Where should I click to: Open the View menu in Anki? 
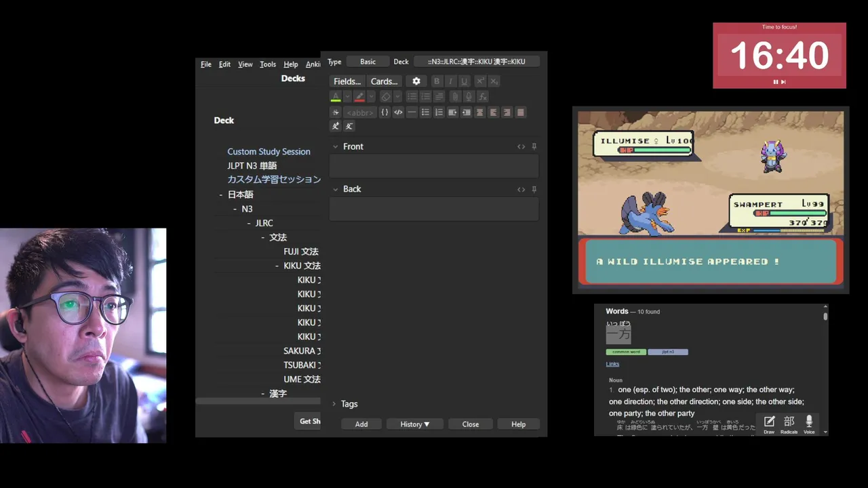click(x=245, y=64)
